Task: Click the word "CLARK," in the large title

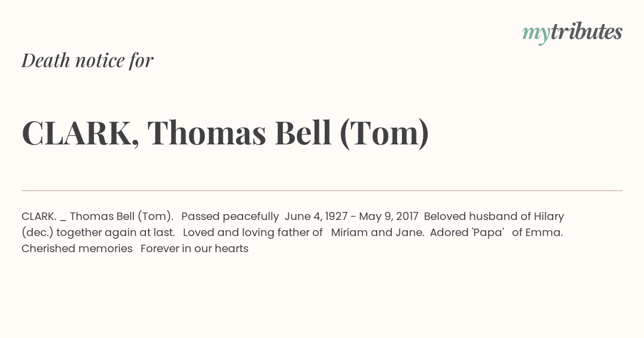Action: [80, 134]
